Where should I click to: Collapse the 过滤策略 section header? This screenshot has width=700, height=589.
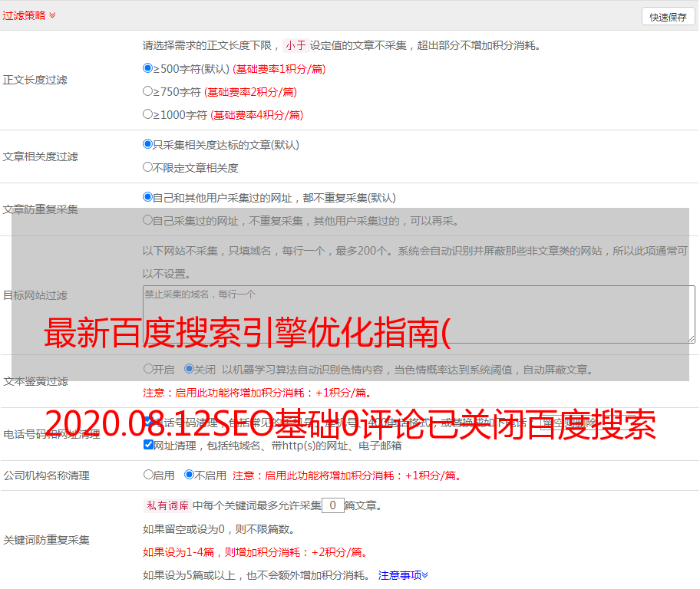click(x=29, y=15)
